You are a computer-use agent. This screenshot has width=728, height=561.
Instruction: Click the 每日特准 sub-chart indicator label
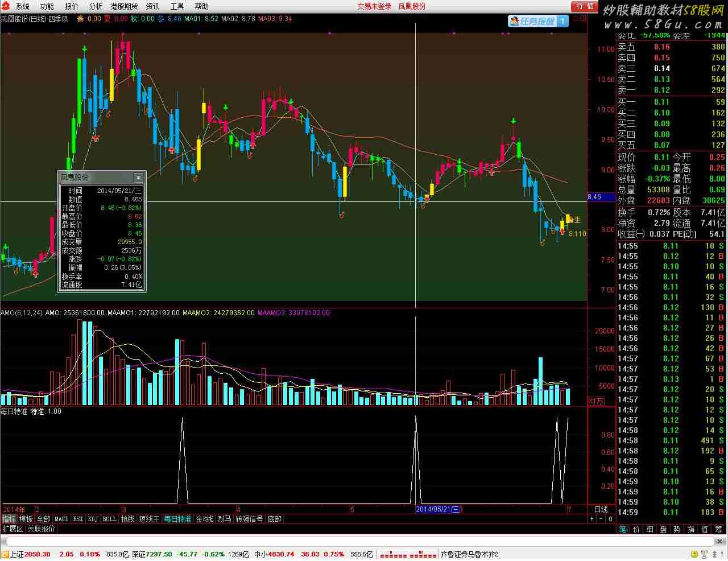[14, 411]
